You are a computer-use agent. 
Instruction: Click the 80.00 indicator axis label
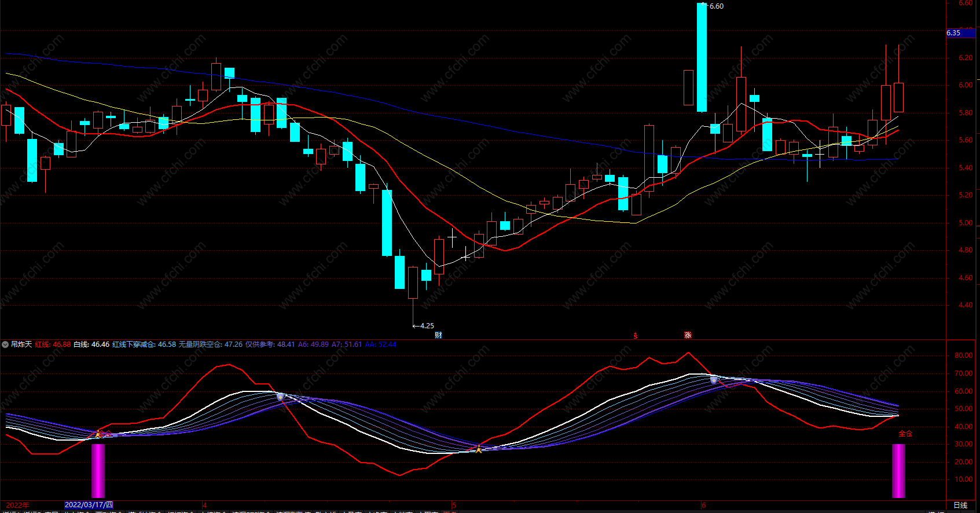click(x=964, y=356)
